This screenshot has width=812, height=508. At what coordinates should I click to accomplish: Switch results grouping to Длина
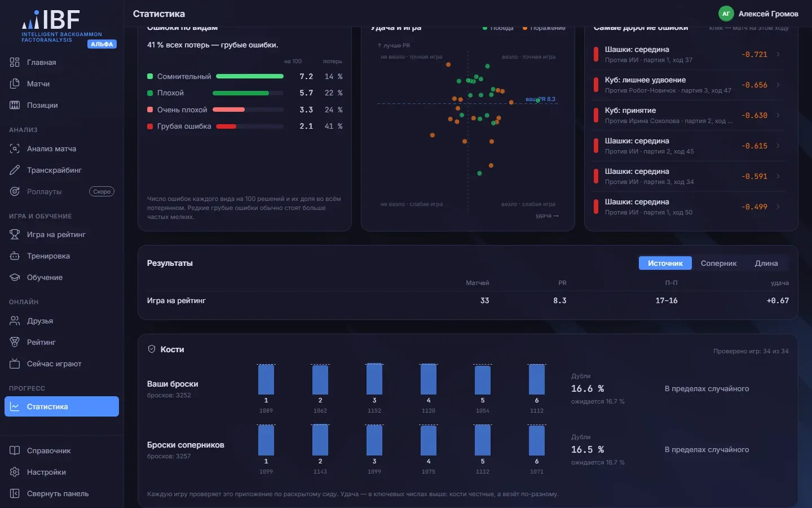[x=766, y=263]
